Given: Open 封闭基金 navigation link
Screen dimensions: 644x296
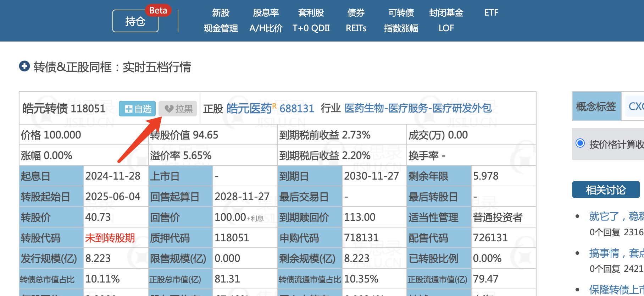Looking at the screenshot, I should [446, 13].
